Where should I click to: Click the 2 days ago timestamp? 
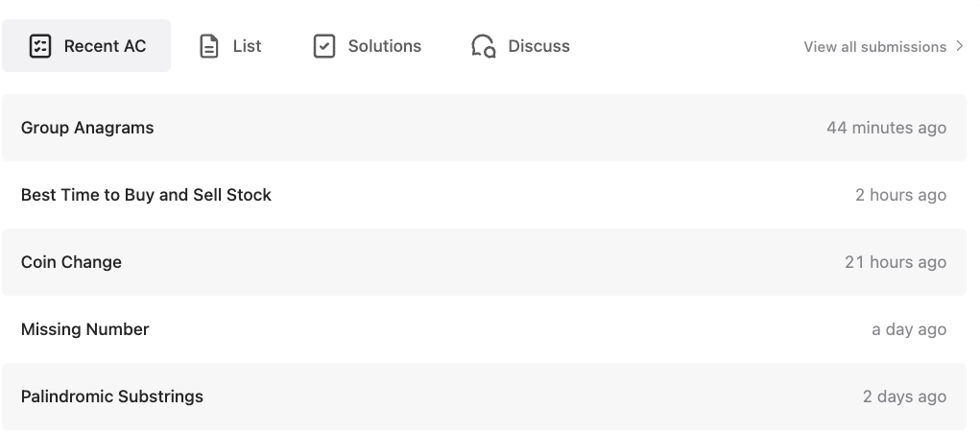904,397
